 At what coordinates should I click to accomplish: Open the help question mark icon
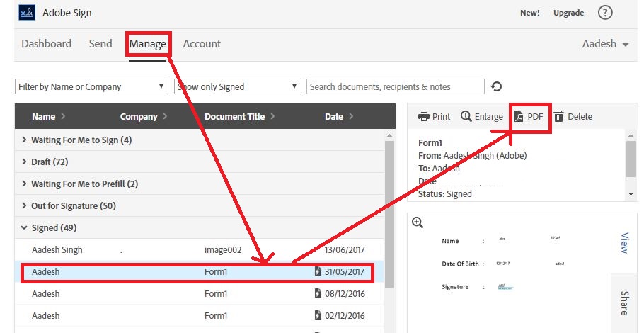coord(605,13)
